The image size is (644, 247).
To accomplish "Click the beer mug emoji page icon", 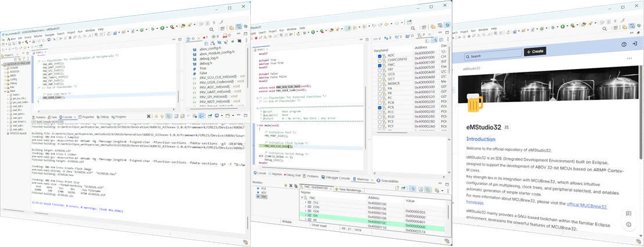I will [474, 105].
